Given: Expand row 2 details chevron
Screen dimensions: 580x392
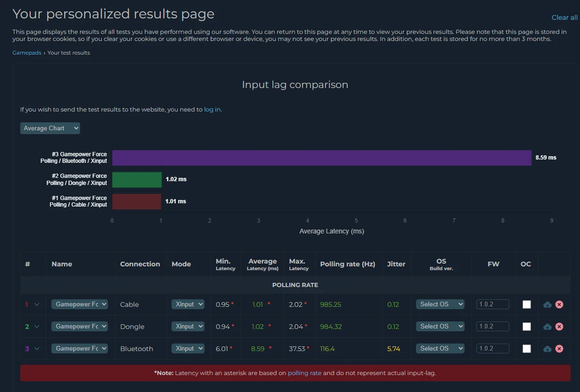Looking at the screenshot, I should (x=37, y=327).
